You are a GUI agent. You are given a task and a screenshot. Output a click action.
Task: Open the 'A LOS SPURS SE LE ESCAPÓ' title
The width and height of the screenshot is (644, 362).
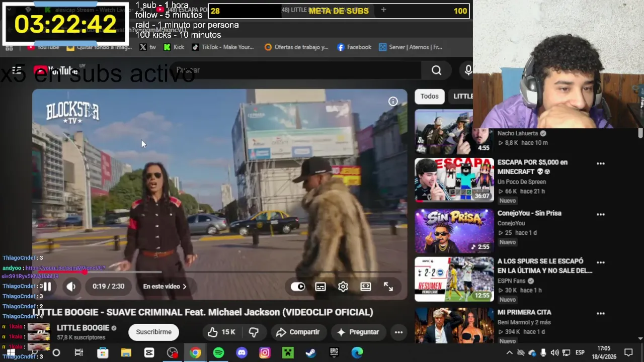pyautogui.click(x=545, y=266)
